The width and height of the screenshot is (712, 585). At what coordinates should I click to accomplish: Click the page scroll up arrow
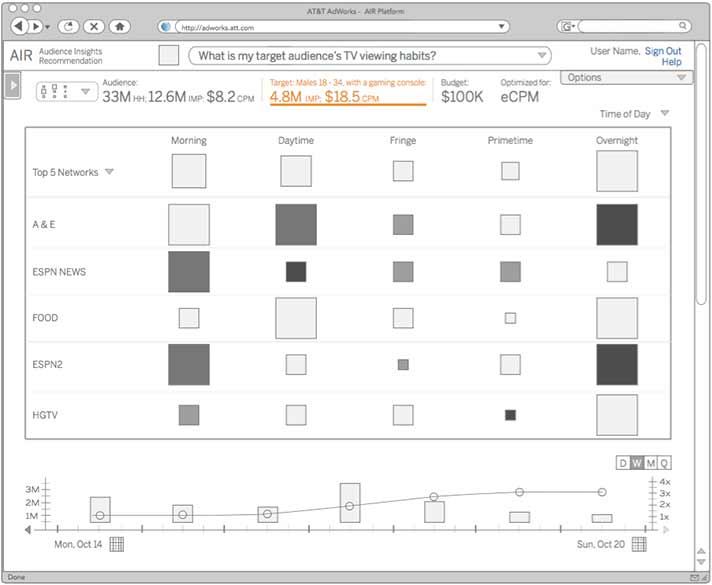[702, 551]
